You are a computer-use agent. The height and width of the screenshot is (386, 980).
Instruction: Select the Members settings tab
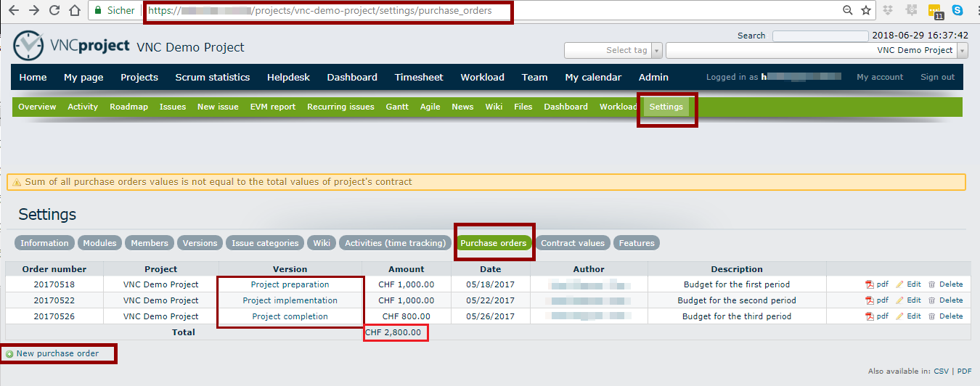pyautogui.click(x=150, y=243)
